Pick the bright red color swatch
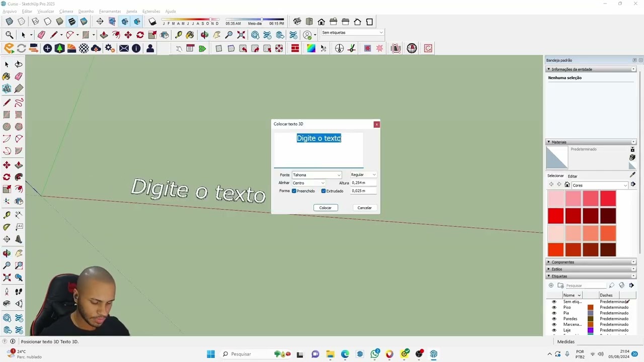Screen dimensions: 644x362 [555, 216]
